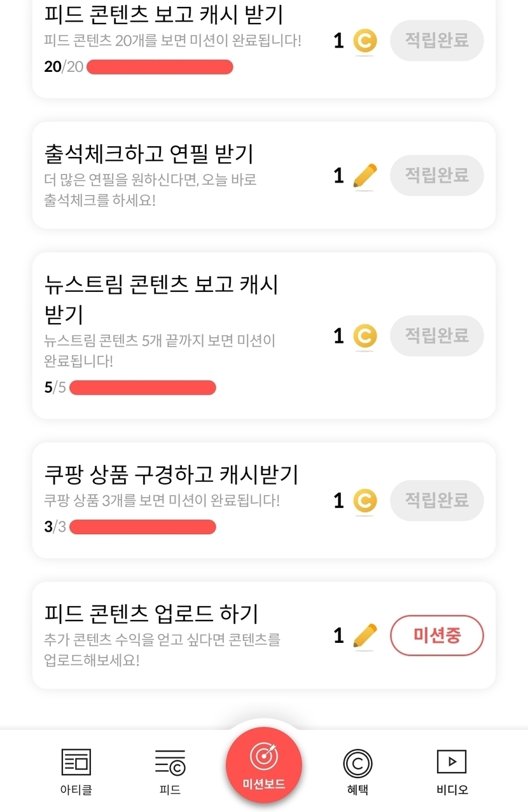Tap 적립완료 button for 피드 콘텐츠 보고 mission

(x=437, y=41)
